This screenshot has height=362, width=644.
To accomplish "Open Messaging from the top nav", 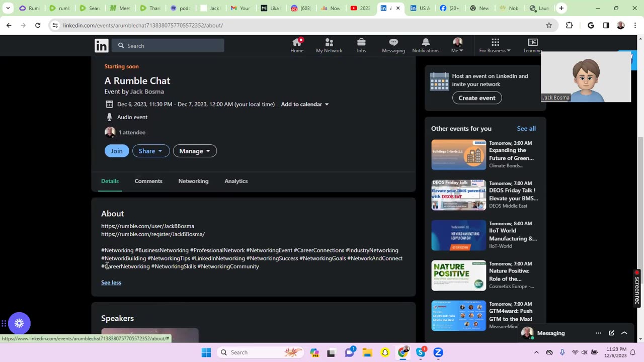I will (393, 45).
